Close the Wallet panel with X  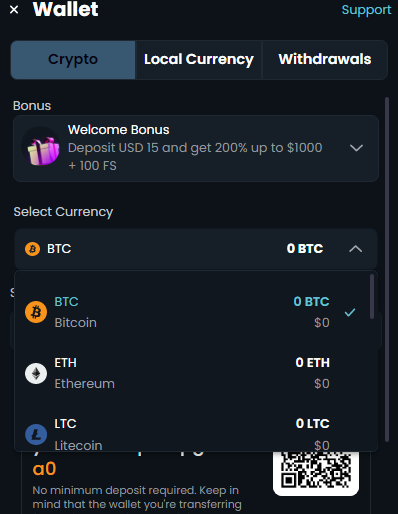pos(14,10)
